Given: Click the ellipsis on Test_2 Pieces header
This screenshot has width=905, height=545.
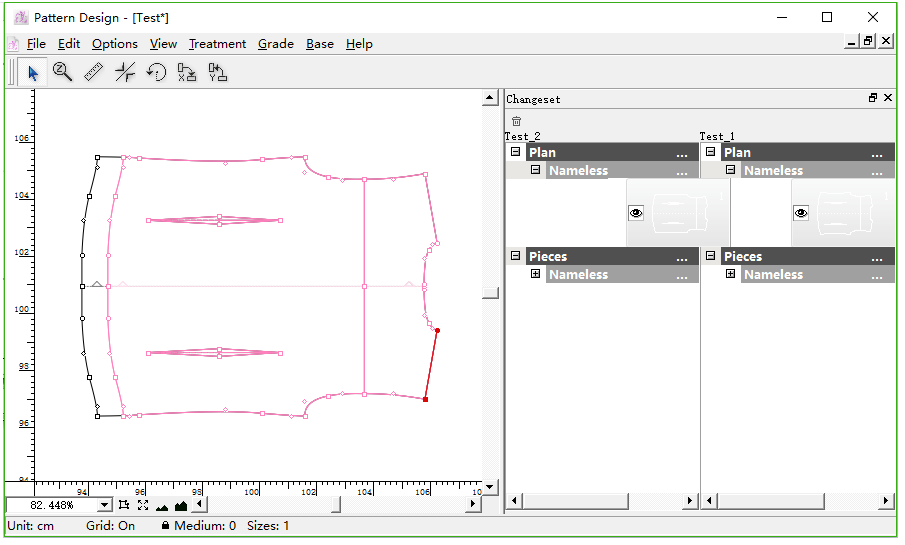Looking at the screenshot, I should coord(682,257).
